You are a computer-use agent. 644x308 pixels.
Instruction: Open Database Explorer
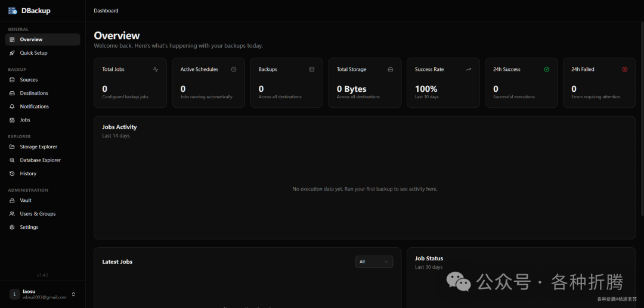tap(43, 160)
